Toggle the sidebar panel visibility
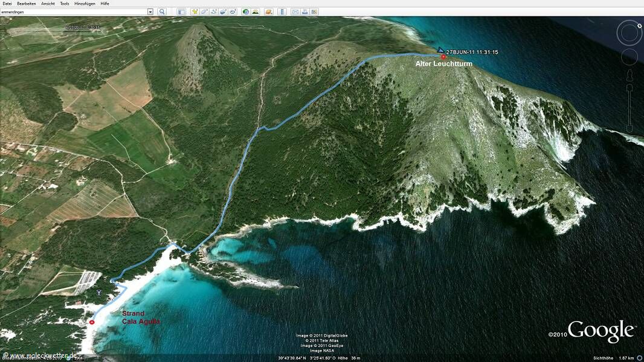This screenshot has width=644, height=362. point(181,11)
